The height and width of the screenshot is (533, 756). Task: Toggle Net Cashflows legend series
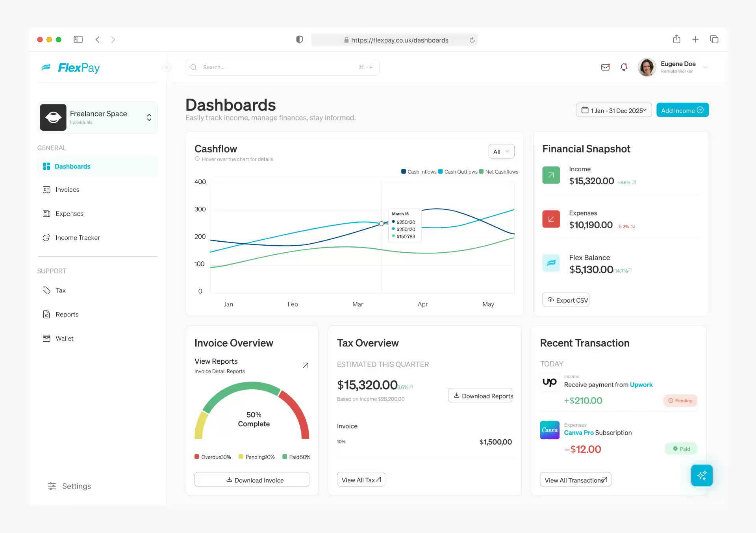[x=498, y=172]
